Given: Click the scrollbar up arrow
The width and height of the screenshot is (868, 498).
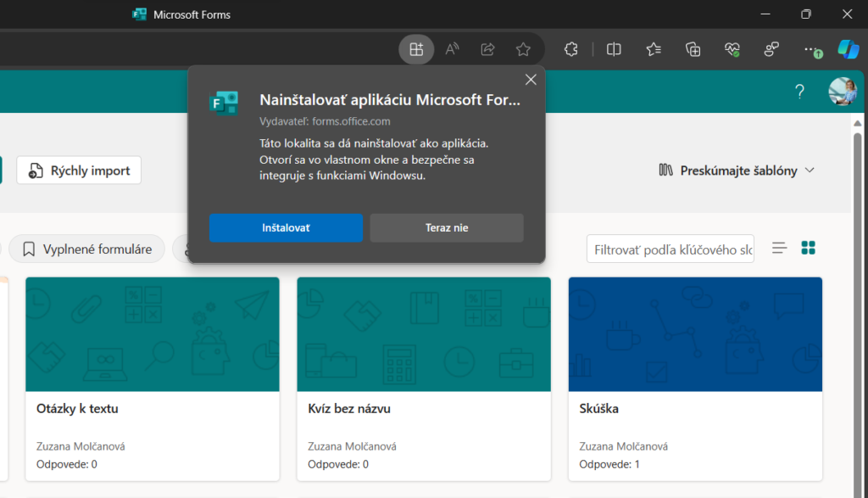Looking at the screenshot, I should [x=858, y=123].
